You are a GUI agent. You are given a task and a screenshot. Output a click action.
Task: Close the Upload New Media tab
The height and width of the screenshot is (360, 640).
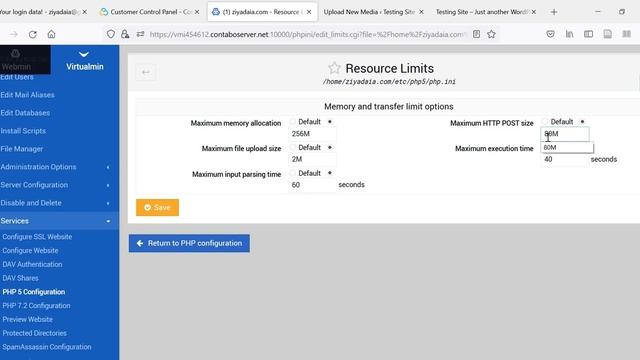[421, 12]
